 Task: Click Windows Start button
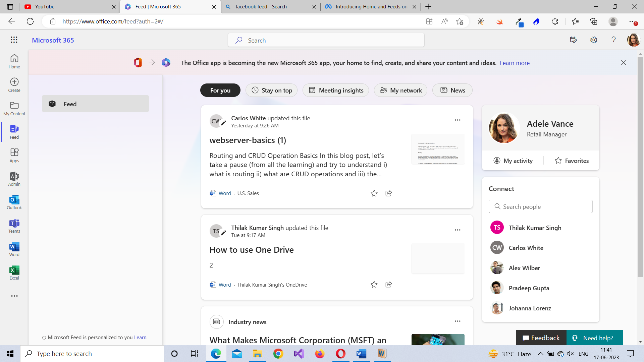10,354
